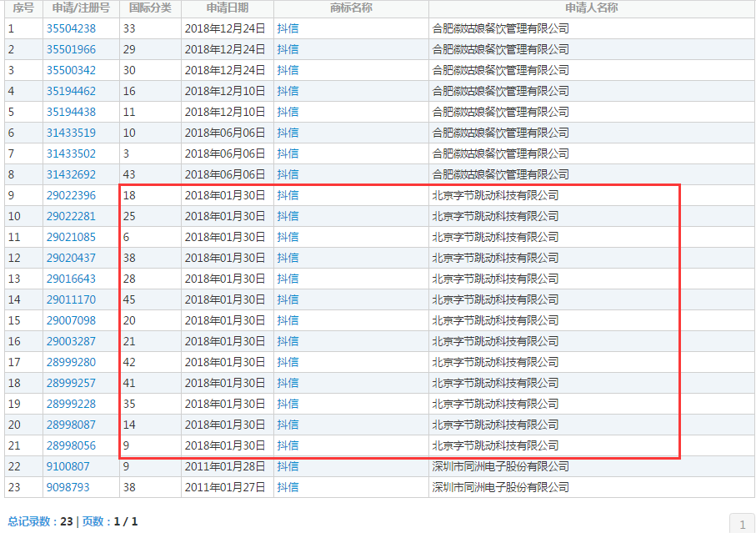Select applicant 北京字节跳动科技有限公司 in row 29021085
This screenshot has width=756, height=533.
coord(495,237)
